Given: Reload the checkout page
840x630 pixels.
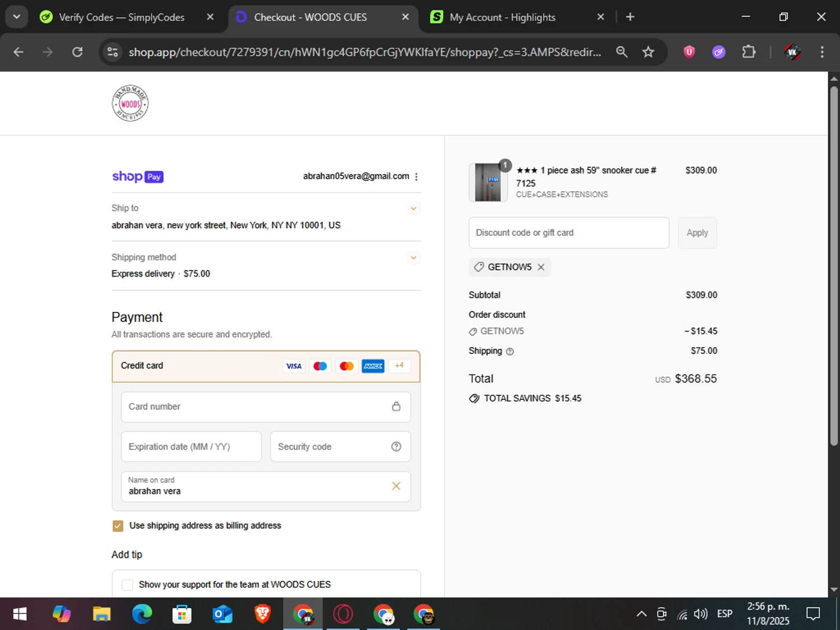Looking at the screenshot, I should point(77,52).
